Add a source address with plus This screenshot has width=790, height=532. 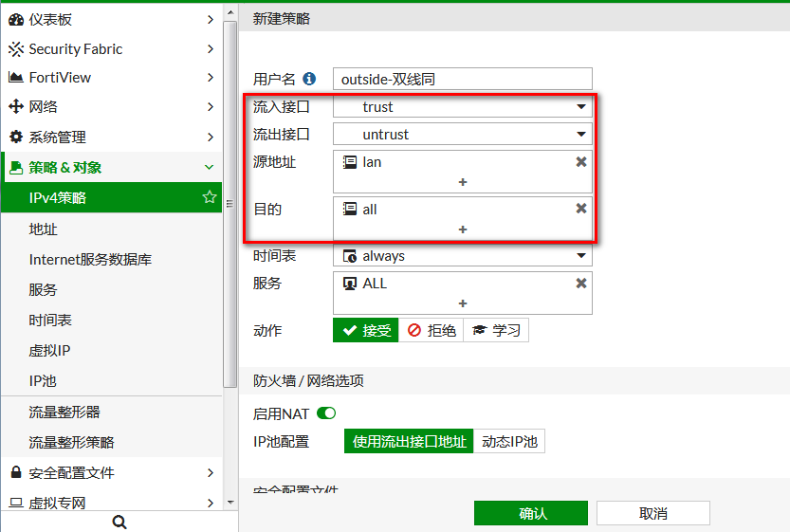(463, 182)
